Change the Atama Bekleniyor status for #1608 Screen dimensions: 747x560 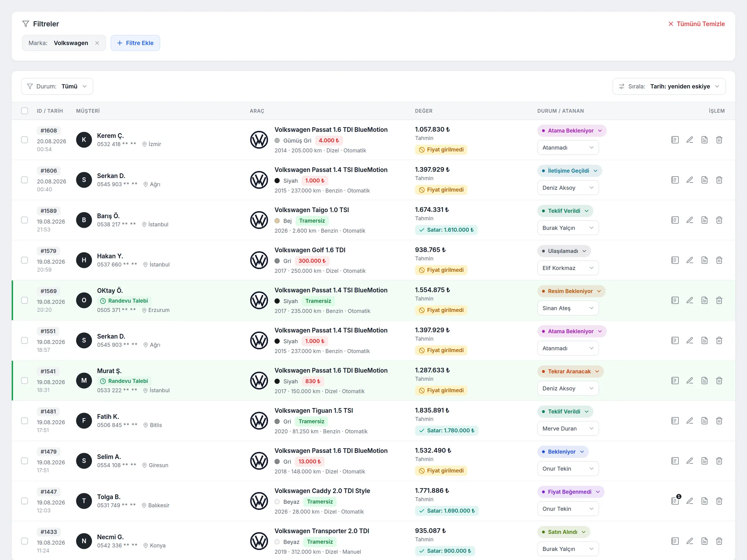tap(572, 131)
